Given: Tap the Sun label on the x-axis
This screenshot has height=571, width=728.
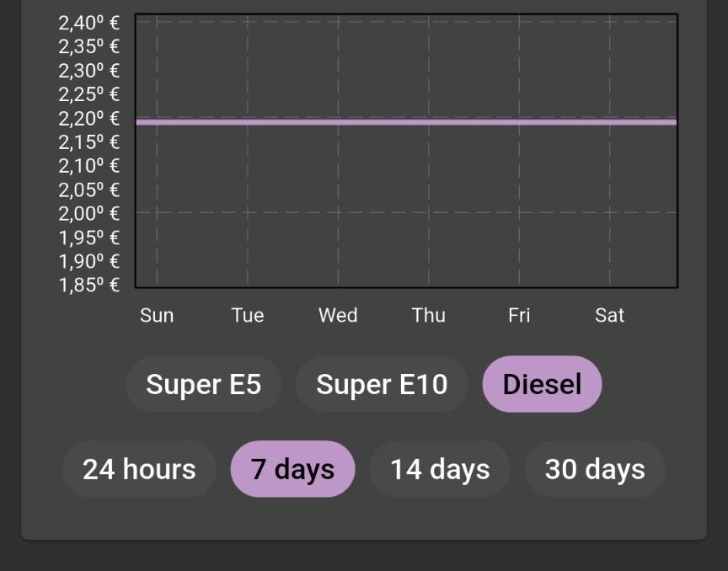Looking at the screenshot, I should (157, 316).
